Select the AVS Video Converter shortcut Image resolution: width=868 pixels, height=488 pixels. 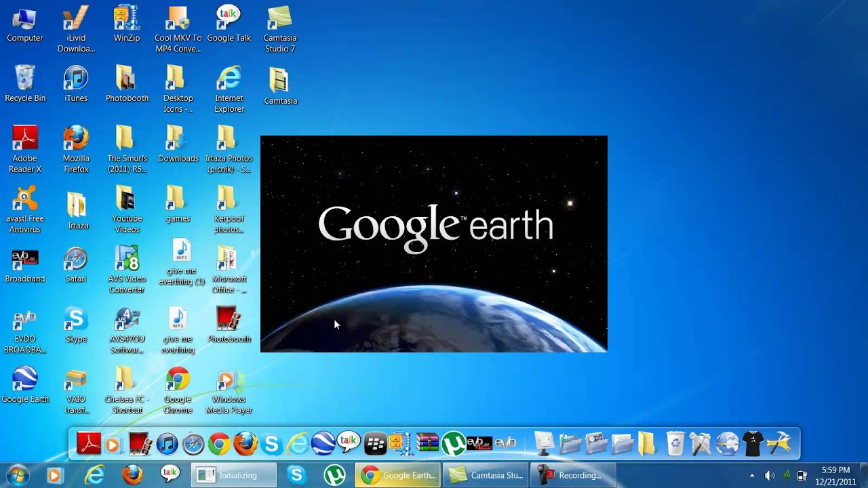(x=127, y=270)
